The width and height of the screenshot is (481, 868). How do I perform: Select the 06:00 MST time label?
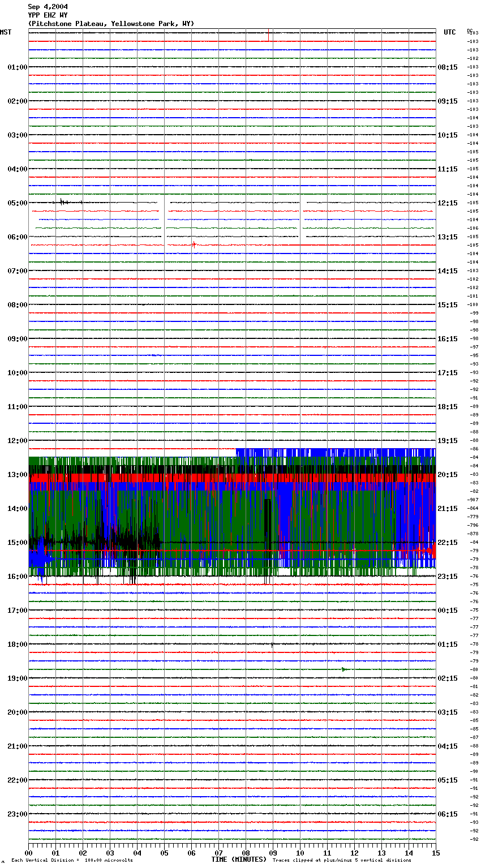[18, 237]
